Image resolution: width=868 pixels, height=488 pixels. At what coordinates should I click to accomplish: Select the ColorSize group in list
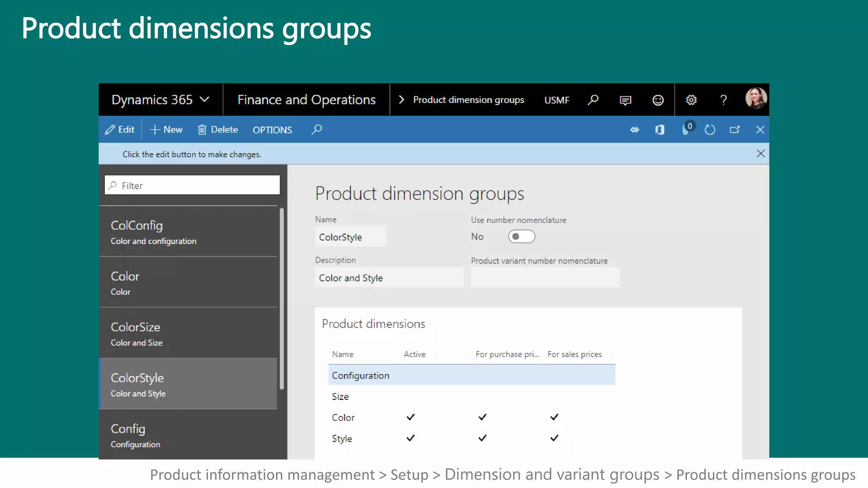point(188,333)
